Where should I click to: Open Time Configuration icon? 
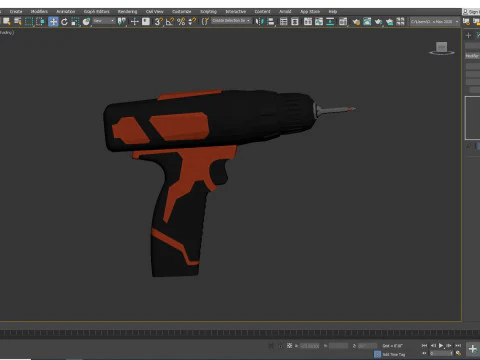pos(459,353)
